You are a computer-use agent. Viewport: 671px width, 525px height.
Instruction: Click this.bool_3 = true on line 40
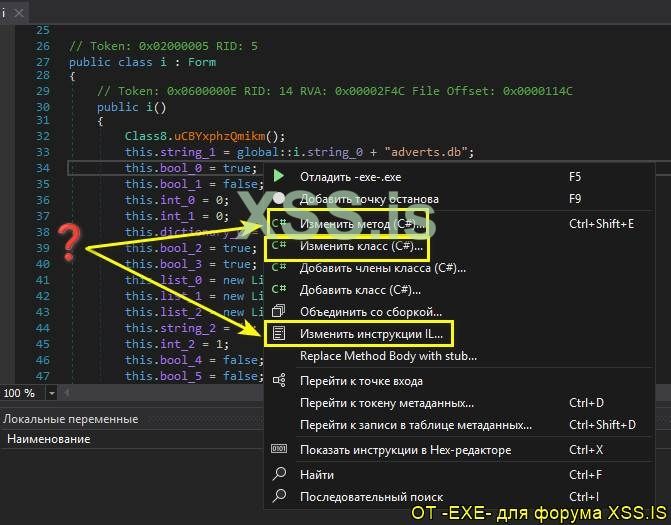coord(191,264)
